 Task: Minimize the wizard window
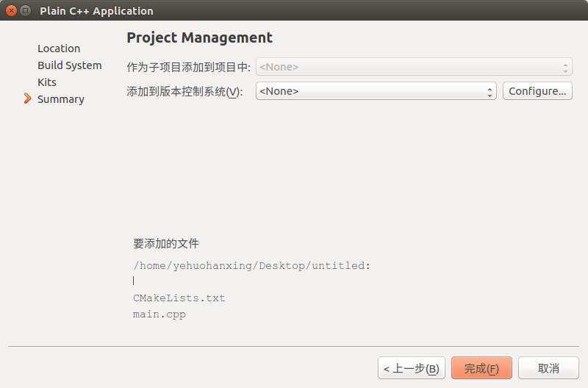[x=26, y=11]
